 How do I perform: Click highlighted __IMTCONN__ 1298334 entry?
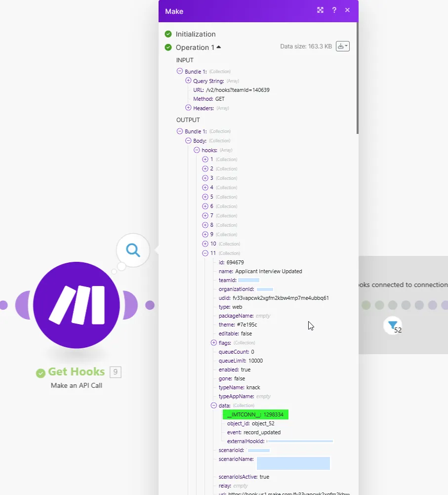point(255,414)
